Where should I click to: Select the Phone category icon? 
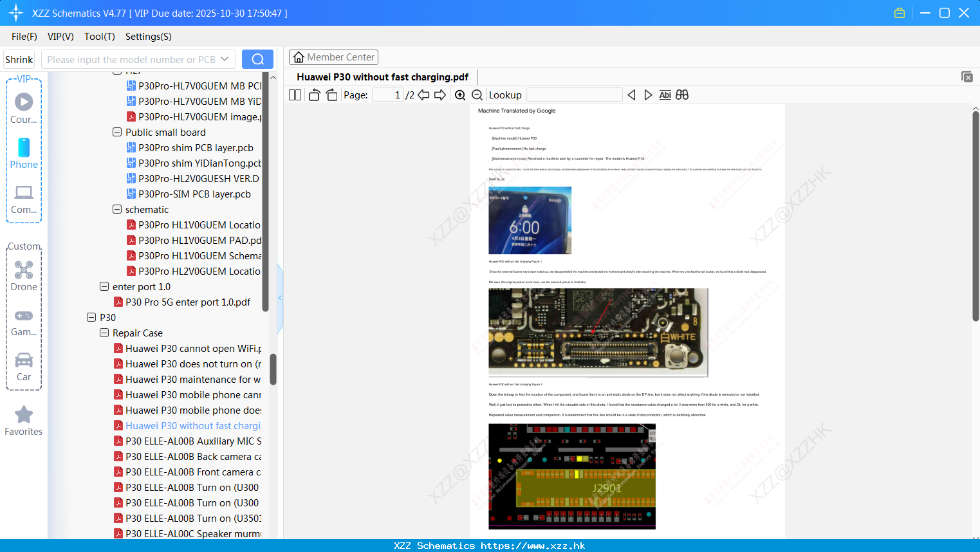24,153
